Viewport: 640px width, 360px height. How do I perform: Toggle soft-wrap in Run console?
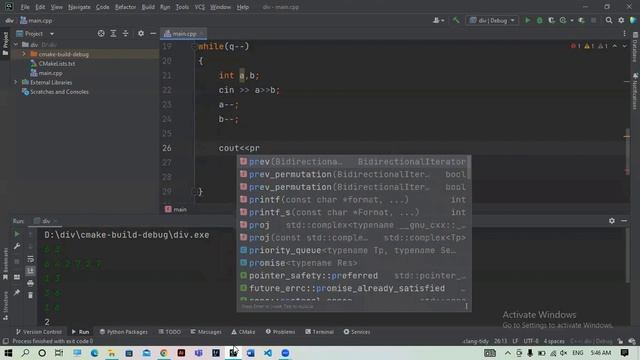(31, 259)
